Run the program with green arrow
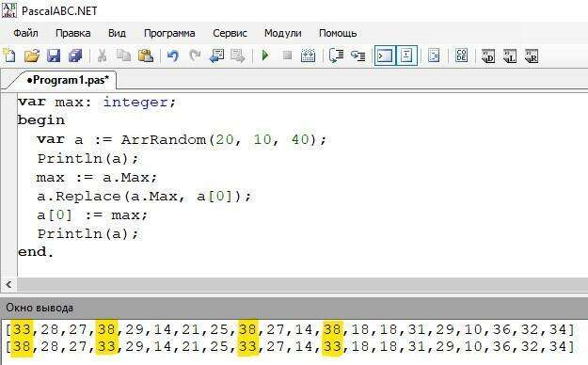The width and height of the screenshot is (588, 365). point(265,56)
